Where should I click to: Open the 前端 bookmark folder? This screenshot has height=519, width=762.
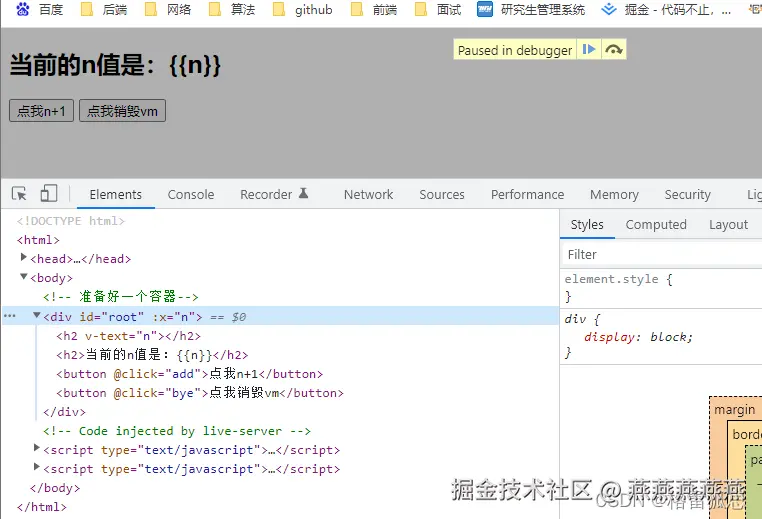click(x=374, y=9)
